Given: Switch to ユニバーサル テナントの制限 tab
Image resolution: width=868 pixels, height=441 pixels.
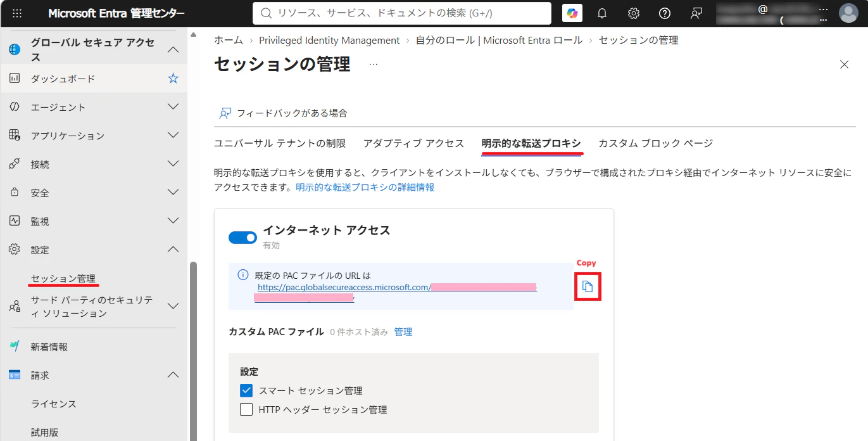Looking at the screenshot, I should (x=280, y=143).
